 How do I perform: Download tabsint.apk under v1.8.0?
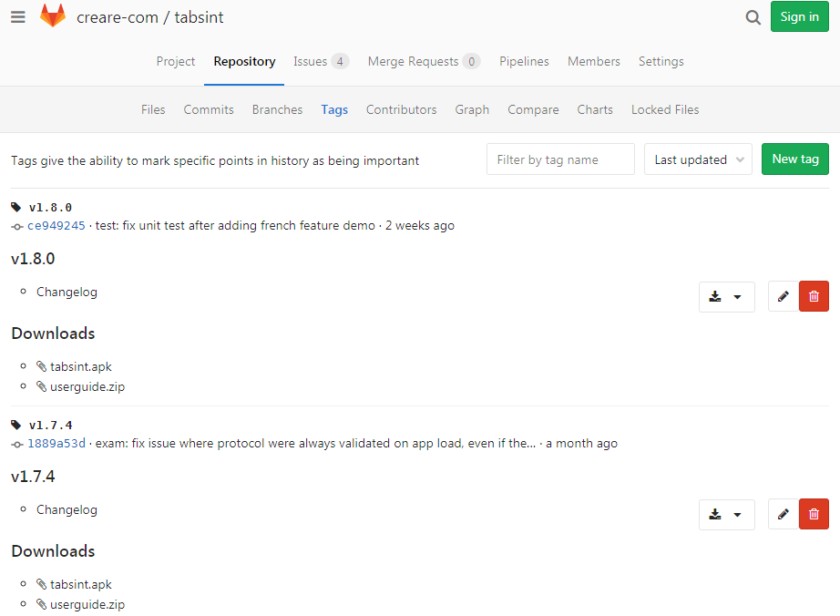click(80, 366)
